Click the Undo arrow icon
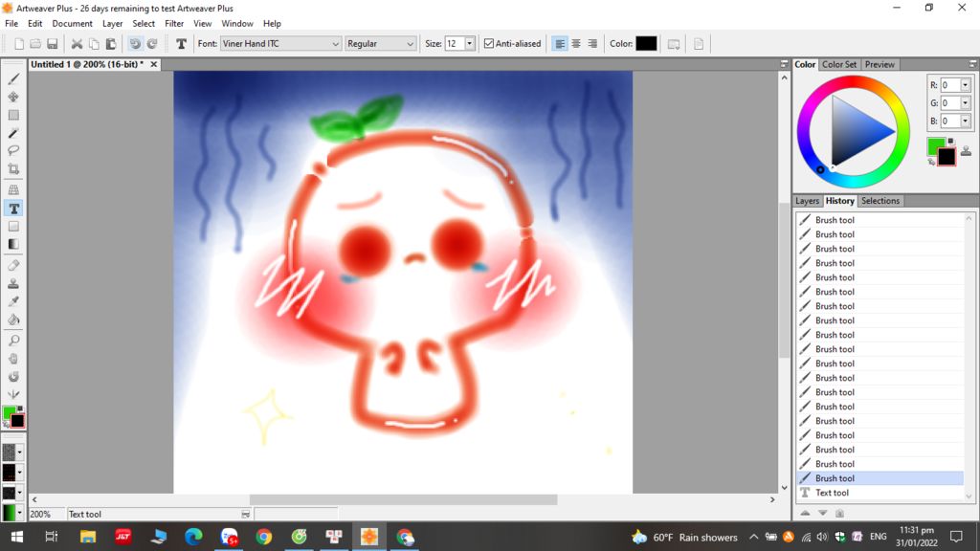 (x=135, y=44)
